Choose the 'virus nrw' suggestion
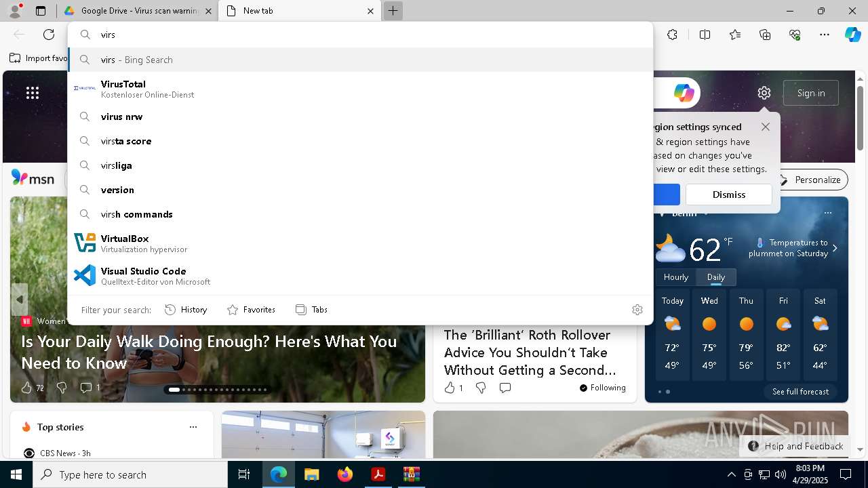The image size is (868, 488). [360, 117]
